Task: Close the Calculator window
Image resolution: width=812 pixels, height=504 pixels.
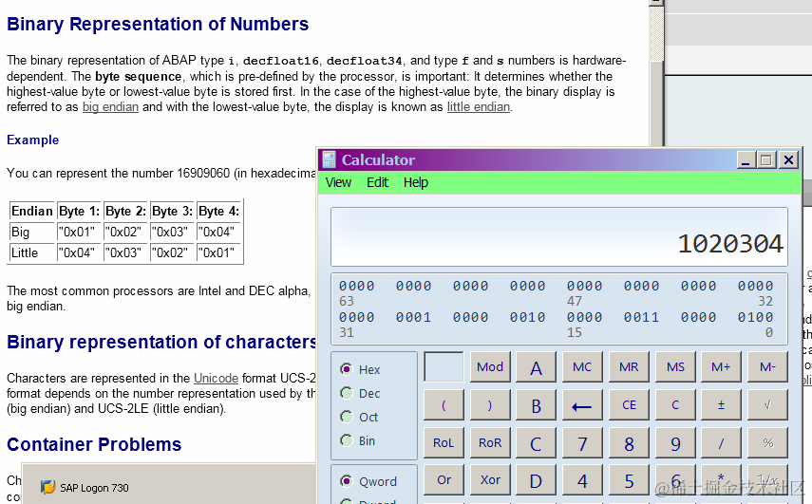Action: click(788, 159)
